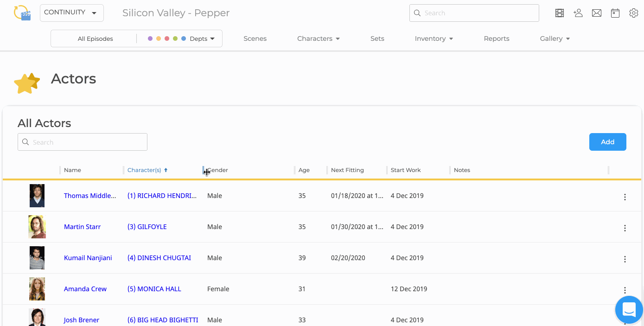Image resolution: width=644 pixels, height=326 pixels.
Task: Open the chat support bubble
Action: [x=629, y=309]
